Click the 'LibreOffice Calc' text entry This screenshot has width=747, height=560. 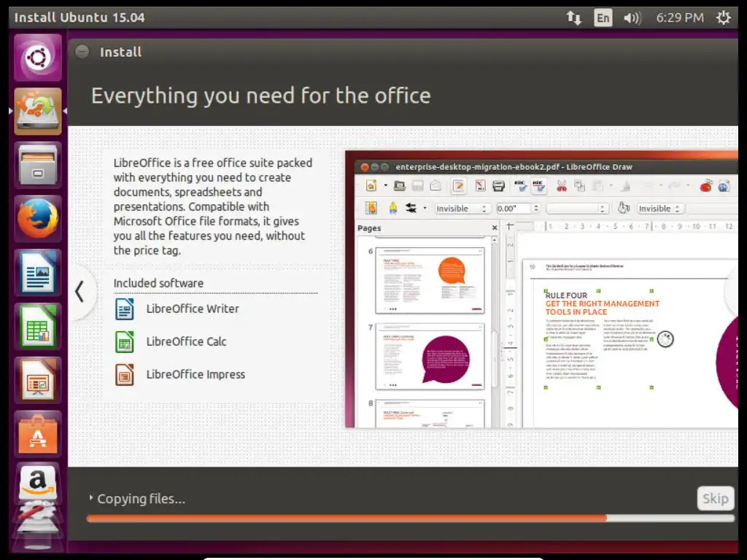coord(186,341)
